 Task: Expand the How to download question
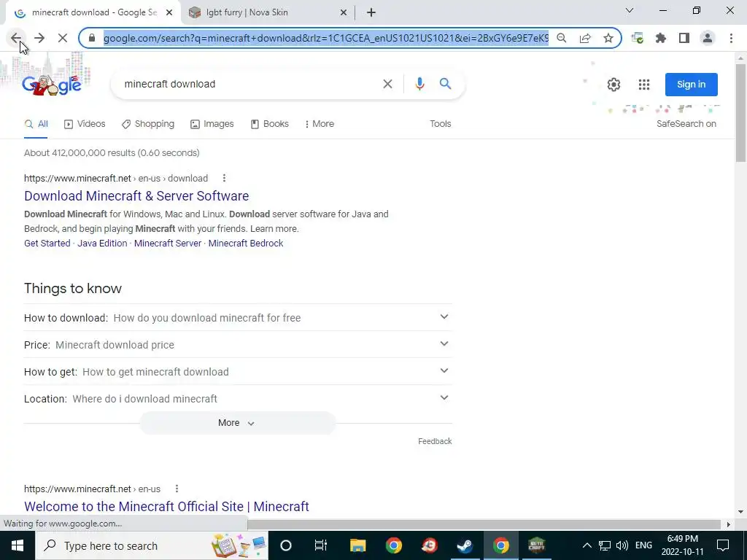pos(238,318)
